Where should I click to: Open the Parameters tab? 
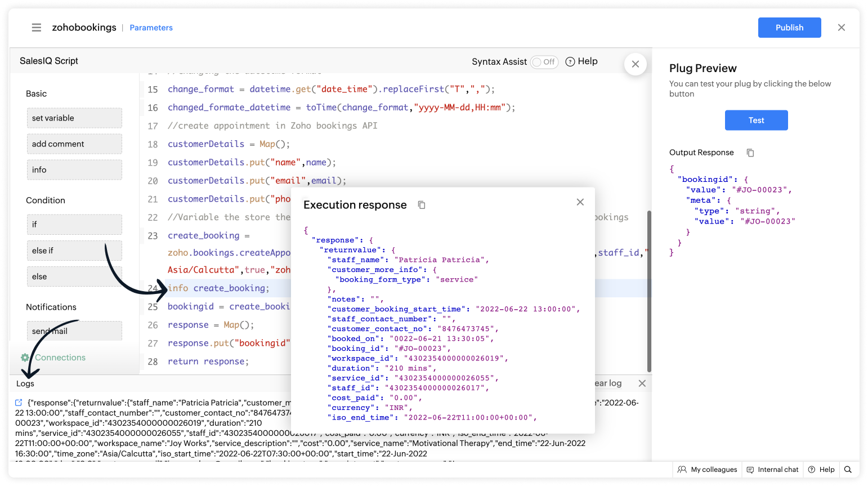(151, 28)
